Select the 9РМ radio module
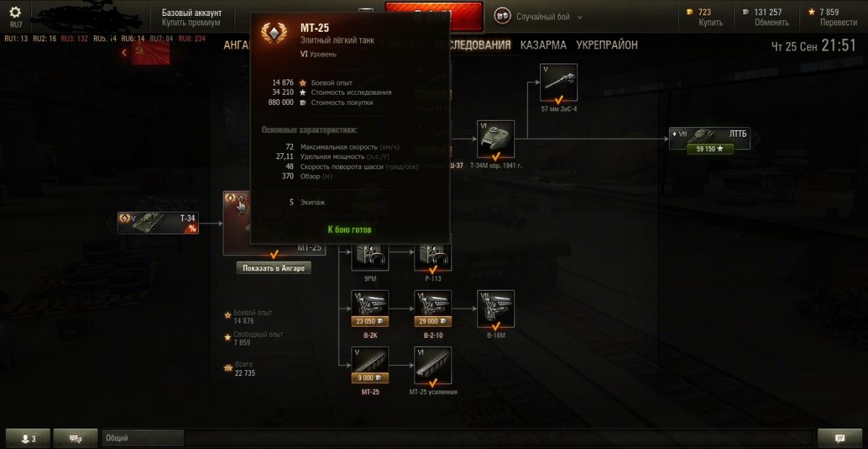The image size is (868, 449). click(370, 257)
